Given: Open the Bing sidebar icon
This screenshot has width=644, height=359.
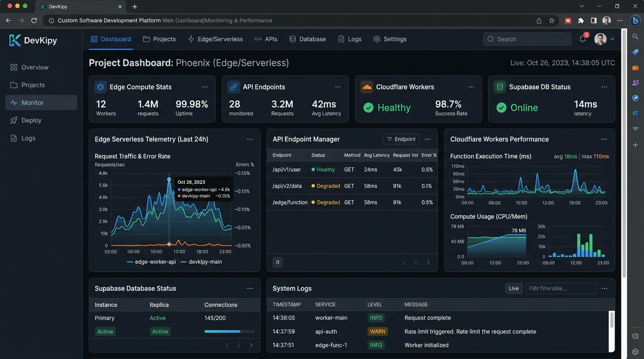Looking at the screenshot, I should coord(635,21).
